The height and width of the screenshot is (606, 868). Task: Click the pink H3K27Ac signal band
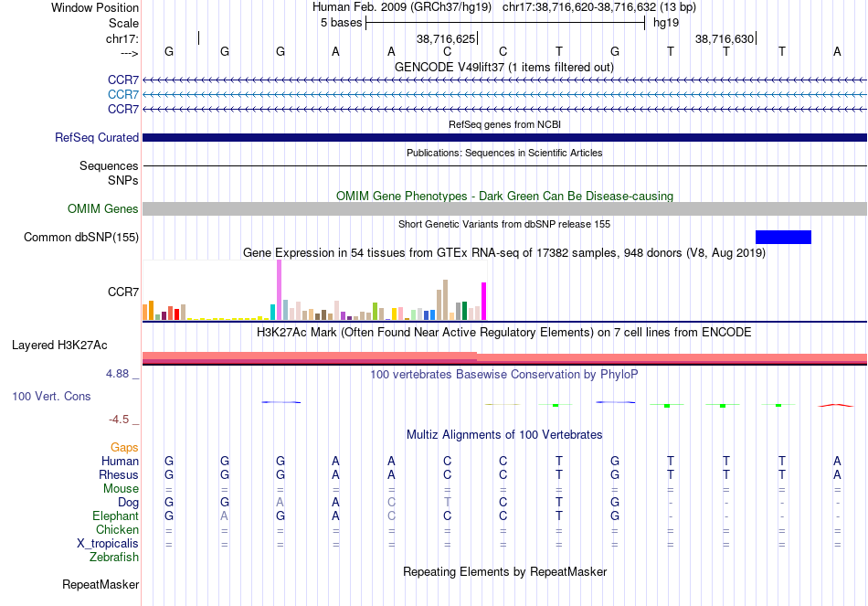point(504,357)
